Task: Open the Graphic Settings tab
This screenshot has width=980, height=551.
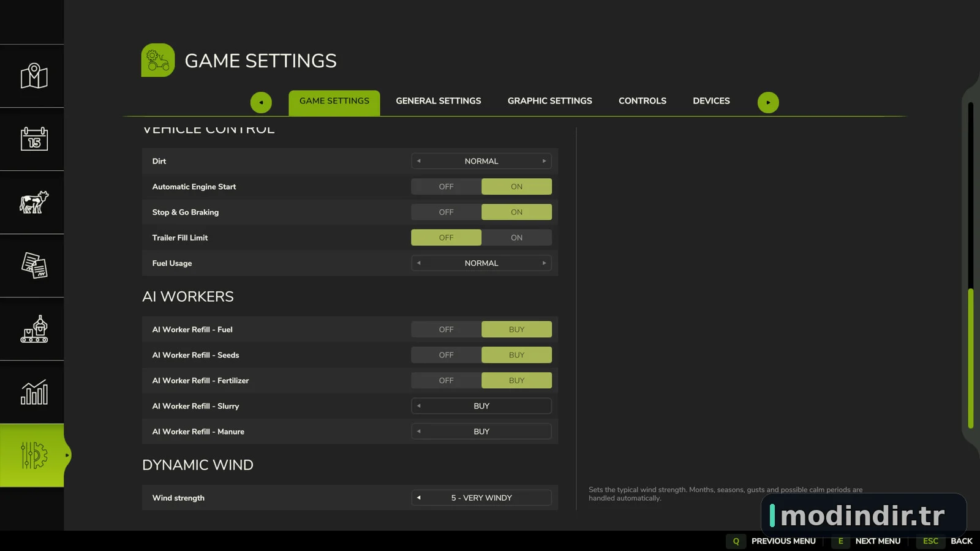Action: point(550,101)
